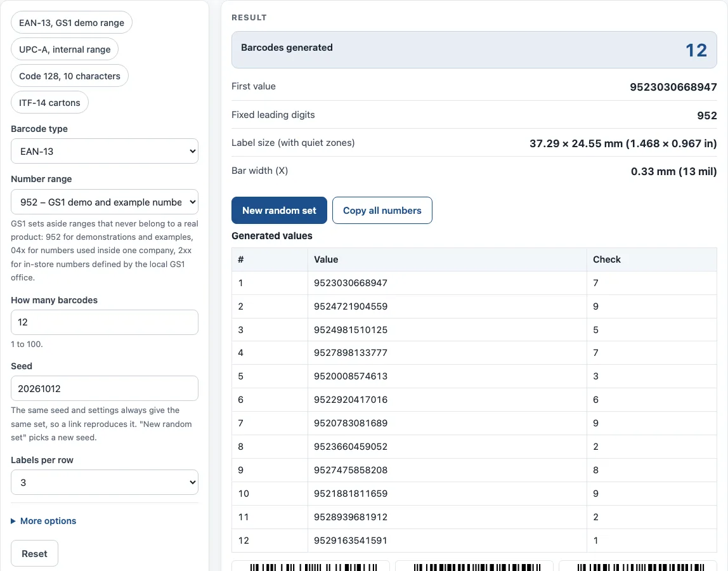The image size is (728, 571).
Task: Click the First value 9523030668947 in the summary
Action: coord(673,87)
